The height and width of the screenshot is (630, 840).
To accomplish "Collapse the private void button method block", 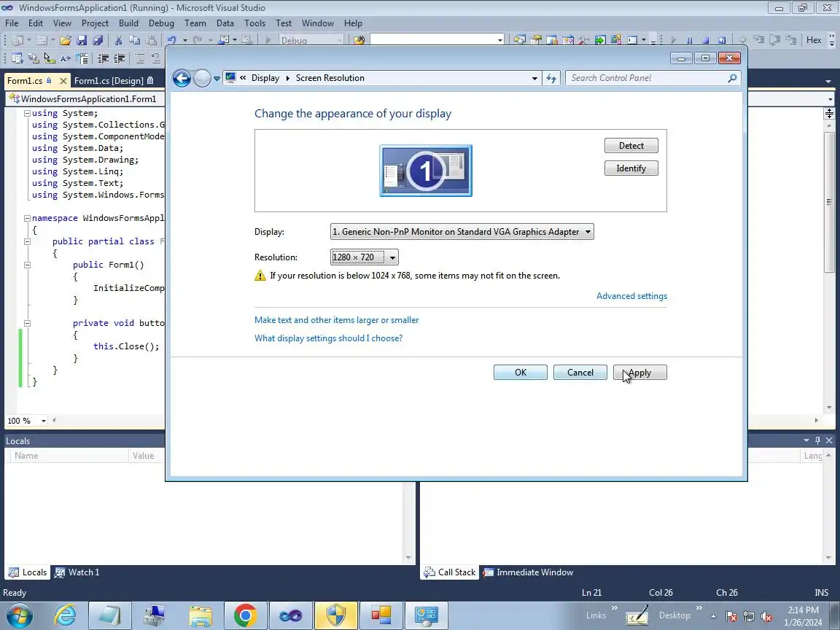I will 27,323.
